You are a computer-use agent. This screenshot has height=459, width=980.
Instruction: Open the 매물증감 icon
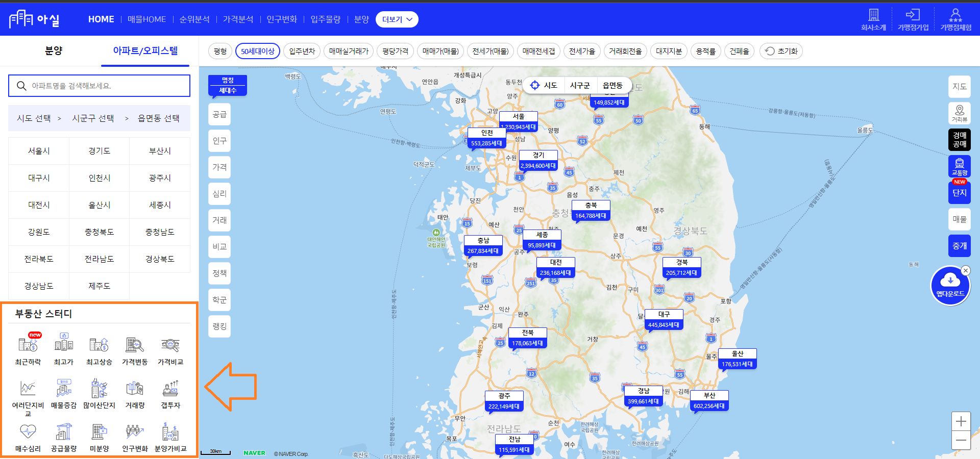click(64, 389)
